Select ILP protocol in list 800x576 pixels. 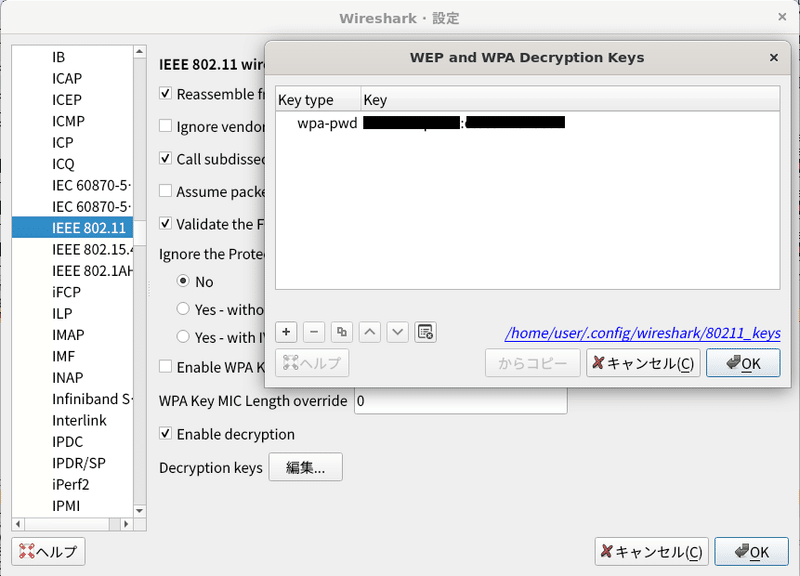tap(72, 313)
